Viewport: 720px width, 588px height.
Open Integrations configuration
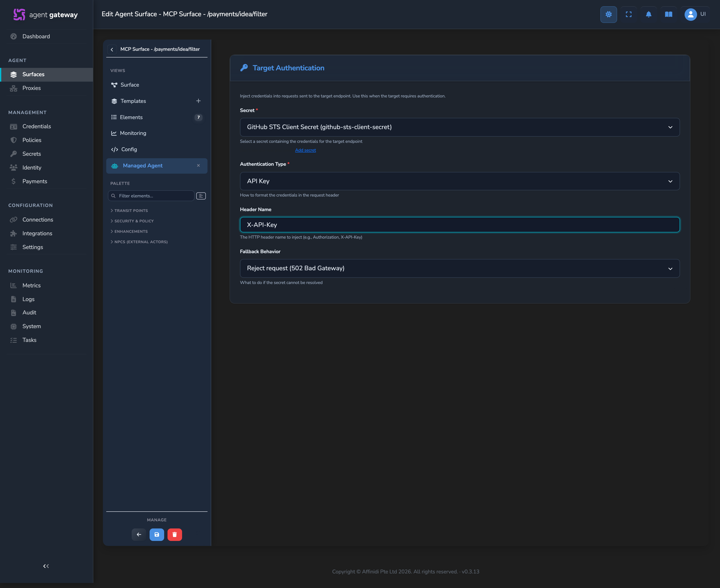tap(46, 233)
